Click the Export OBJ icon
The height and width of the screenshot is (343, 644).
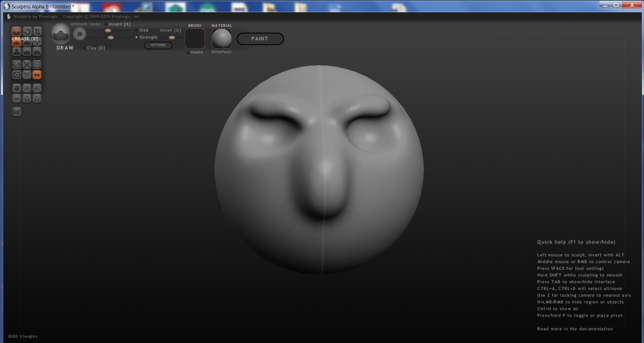click(37, 88)
